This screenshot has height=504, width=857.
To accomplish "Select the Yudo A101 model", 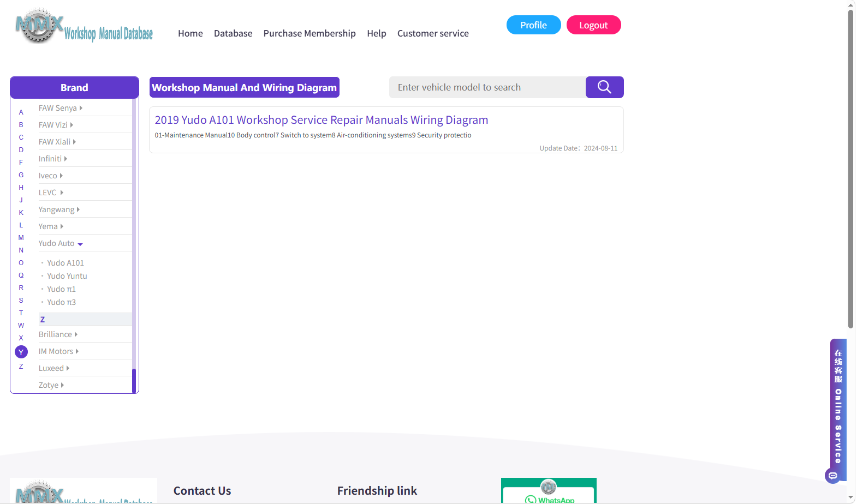I will pyautogui.click(x=66, y=263).
